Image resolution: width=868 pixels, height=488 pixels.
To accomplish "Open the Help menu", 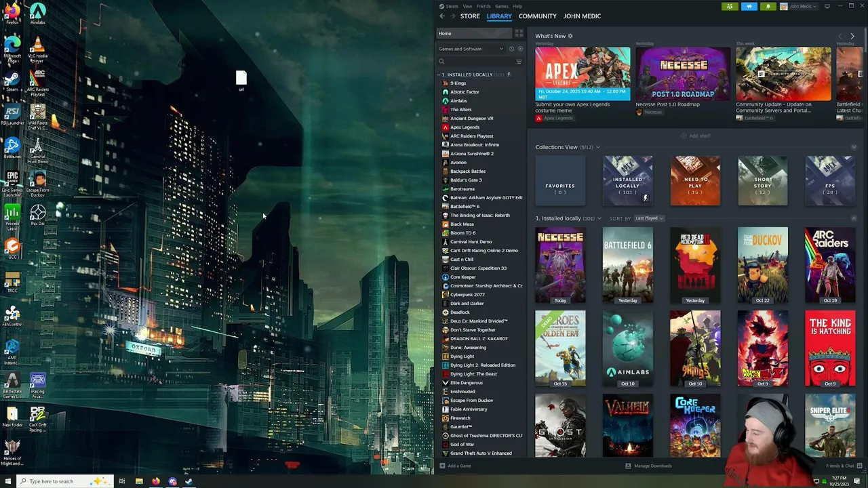I will tap(517, 6).
